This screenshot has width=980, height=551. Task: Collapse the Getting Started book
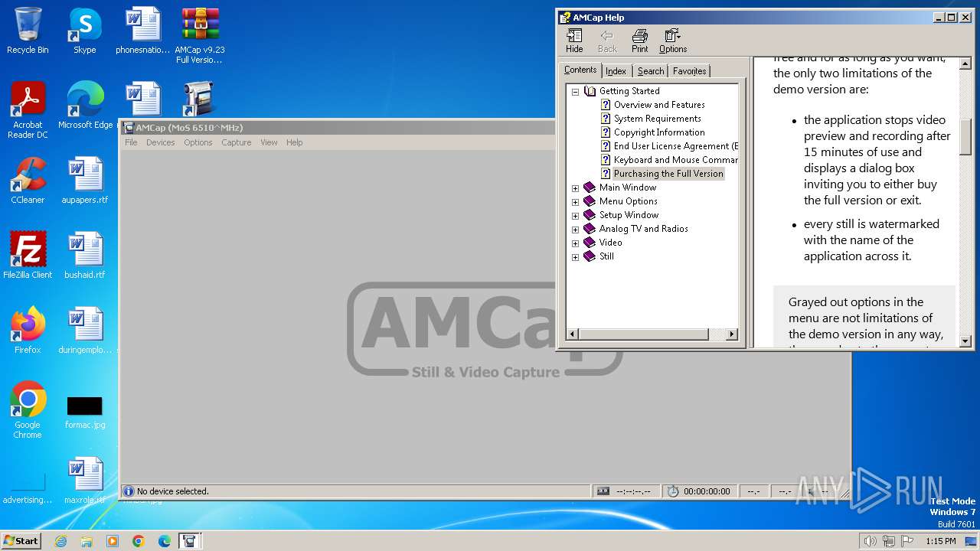coord(575,91)
